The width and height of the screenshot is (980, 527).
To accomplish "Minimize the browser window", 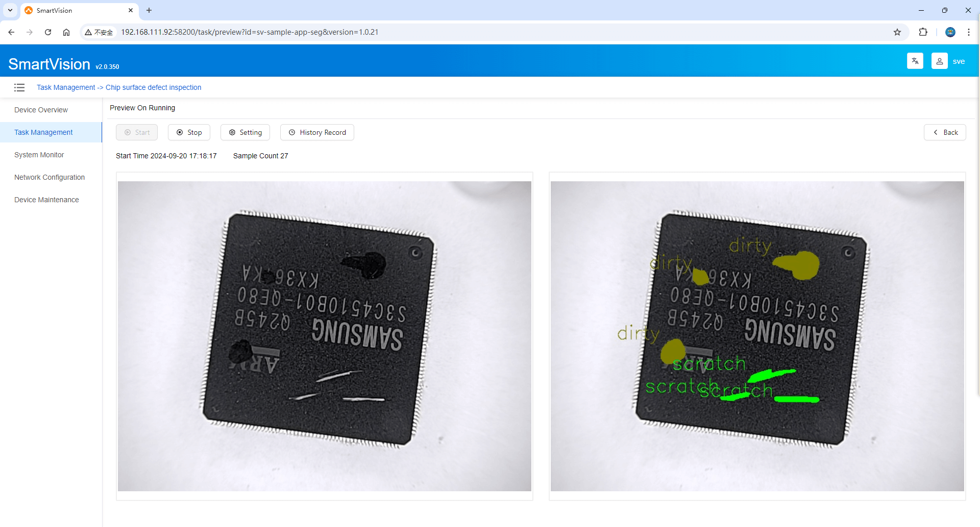I will pos(921,10).
